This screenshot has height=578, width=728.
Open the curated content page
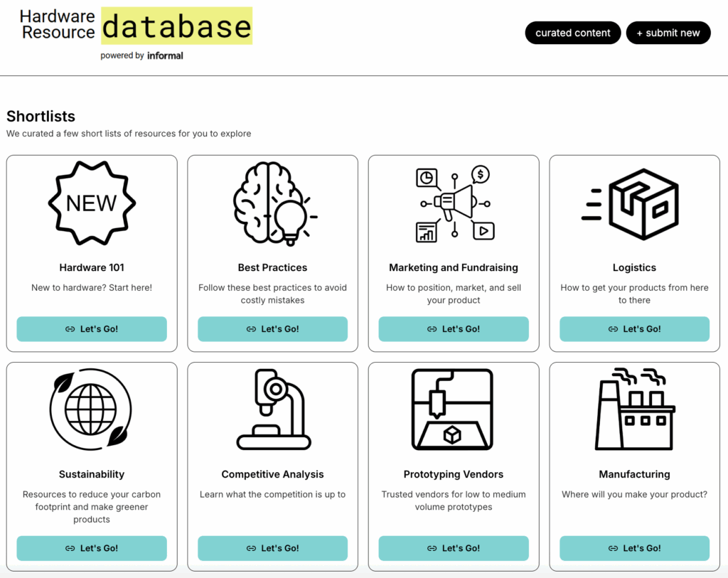(573, 33)
